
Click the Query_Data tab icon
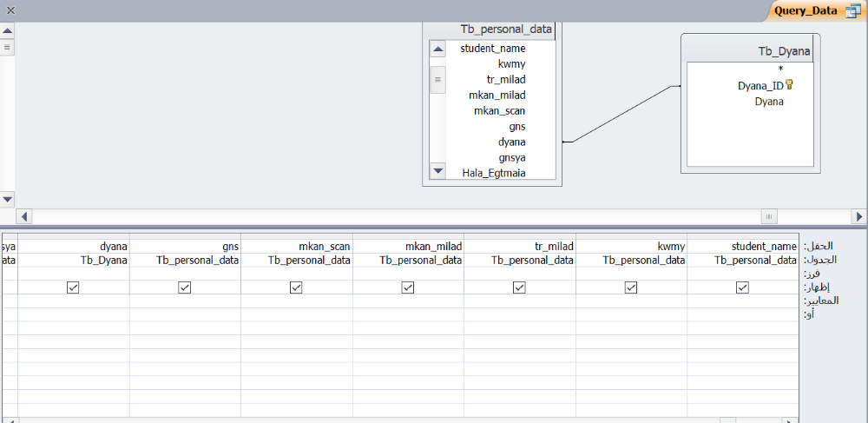[852, 10]
